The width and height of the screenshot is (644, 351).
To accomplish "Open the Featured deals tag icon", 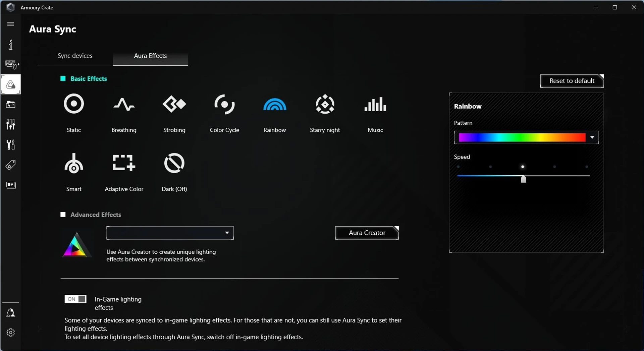I will [x=11, y=165].
